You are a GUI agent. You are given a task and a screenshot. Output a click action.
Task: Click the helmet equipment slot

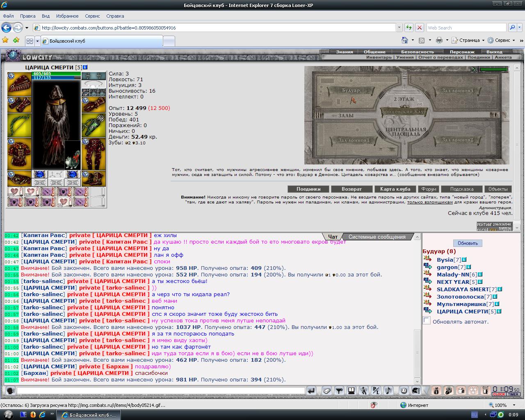19,84
